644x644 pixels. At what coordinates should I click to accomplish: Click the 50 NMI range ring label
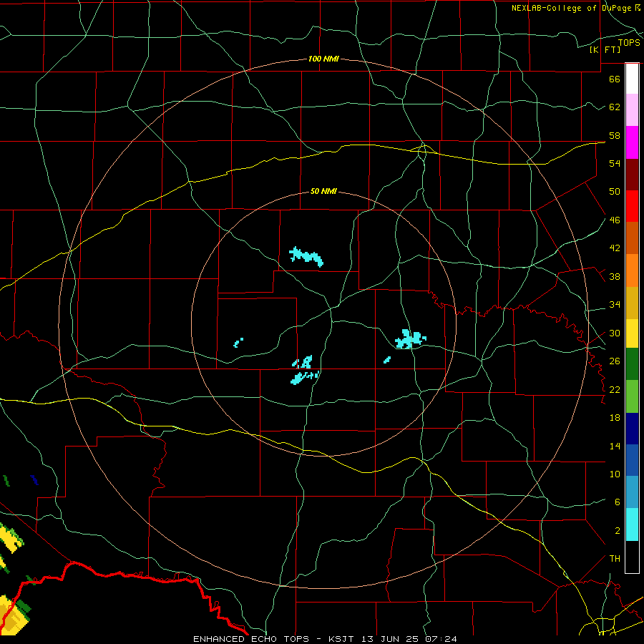pyautogui.click(x=323, y=191)
